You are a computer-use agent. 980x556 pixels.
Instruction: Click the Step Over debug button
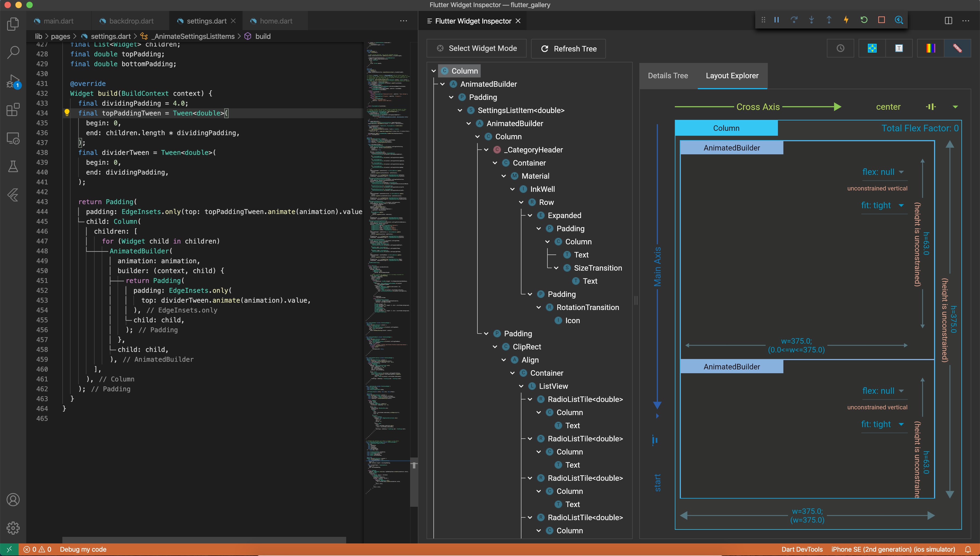794,20
